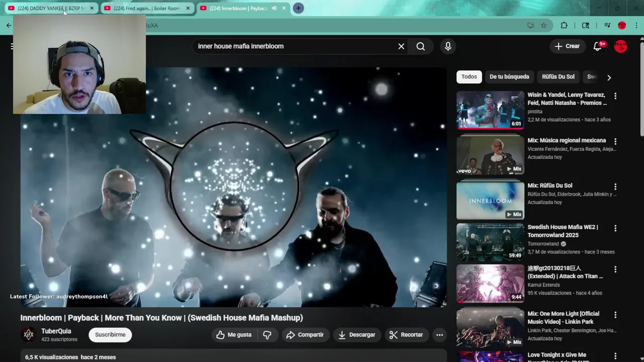Screen dimensions: 644x362
Task: Click the Kamui Extends channel name
Action: click(x=543, y=285)
